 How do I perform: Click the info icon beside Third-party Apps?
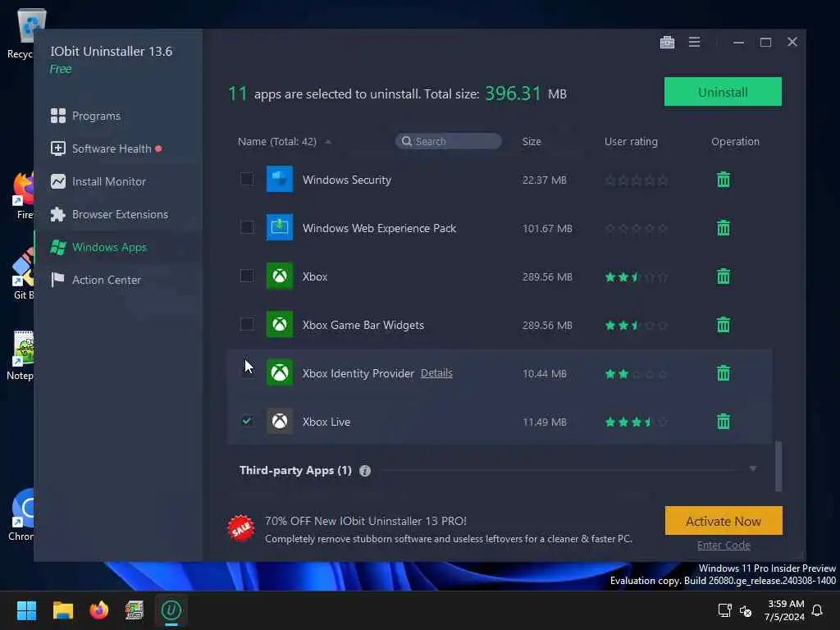[365, 471]
